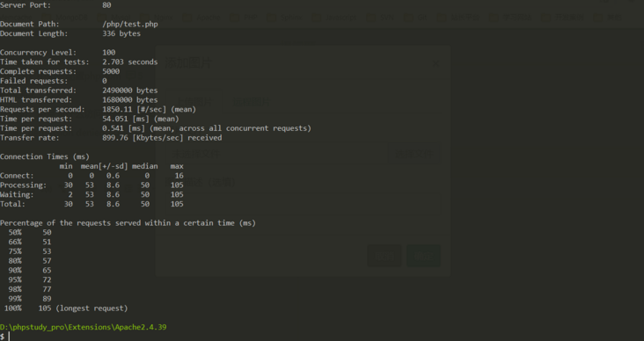
Task: Click the Complete requests value 5000
Action: pos(111,71)
